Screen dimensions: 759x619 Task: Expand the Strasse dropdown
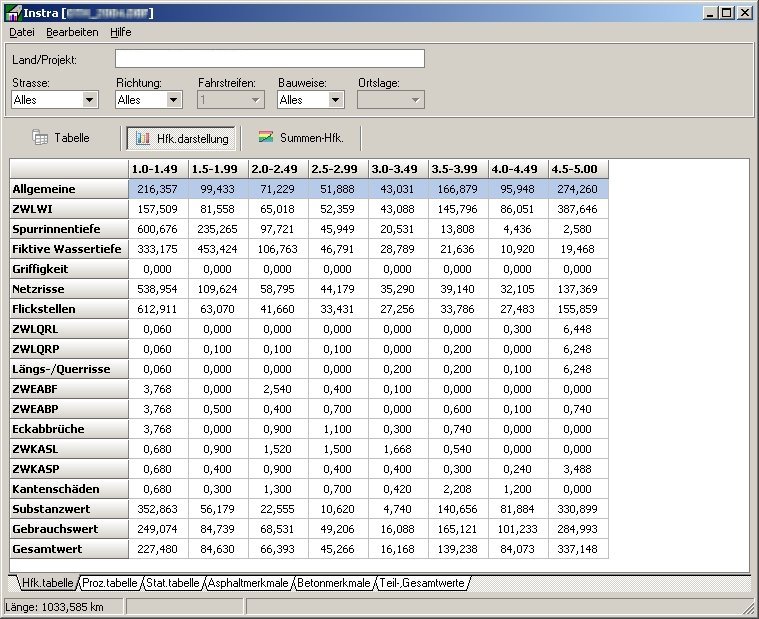click(89, 100)
